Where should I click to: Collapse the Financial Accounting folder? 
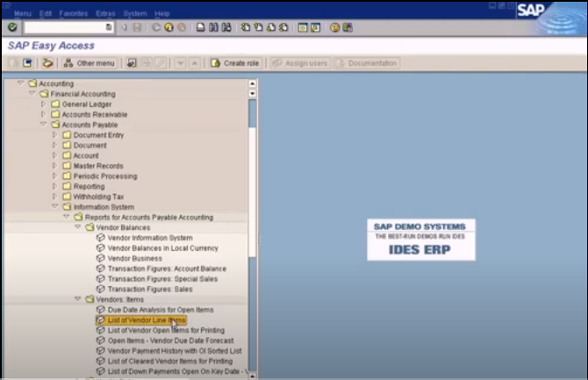[32, 93]
